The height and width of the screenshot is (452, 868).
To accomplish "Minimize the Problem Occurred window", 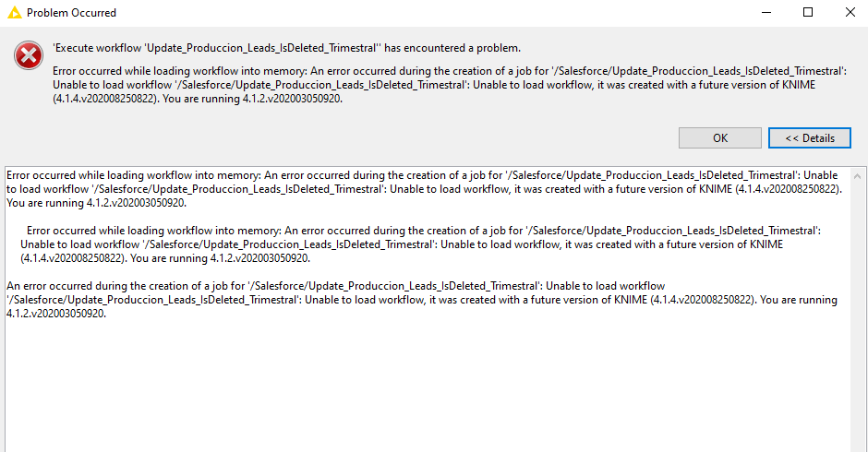I will tap(766, 12).
